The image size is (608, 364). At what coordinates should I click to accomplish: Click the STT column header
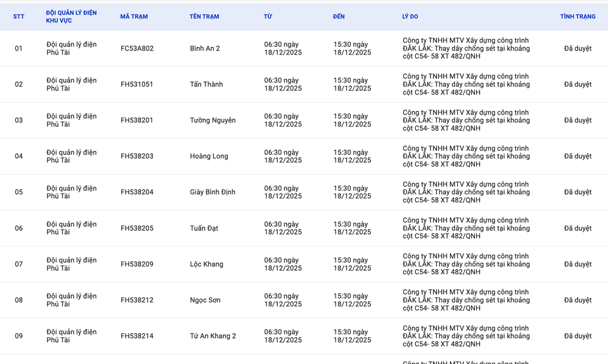click(18, 17)
